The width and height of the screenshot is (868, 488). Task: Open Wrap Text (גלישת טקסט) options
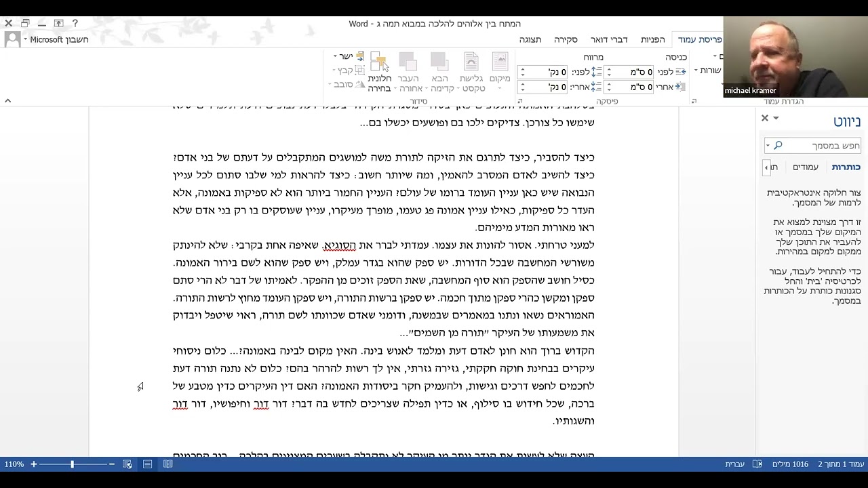tap(472, 73)
